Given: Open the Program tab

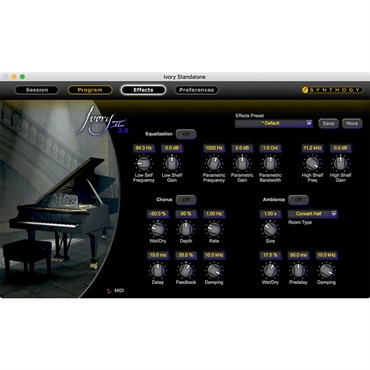Looking at the screenshot, I should (x=90, y=90).
